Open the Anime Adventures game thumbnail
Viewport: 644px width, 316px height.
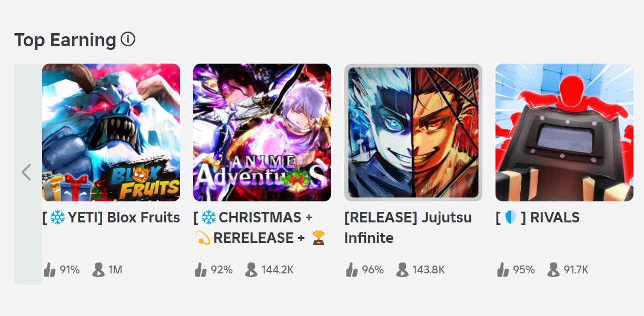[x=262, y=132]
